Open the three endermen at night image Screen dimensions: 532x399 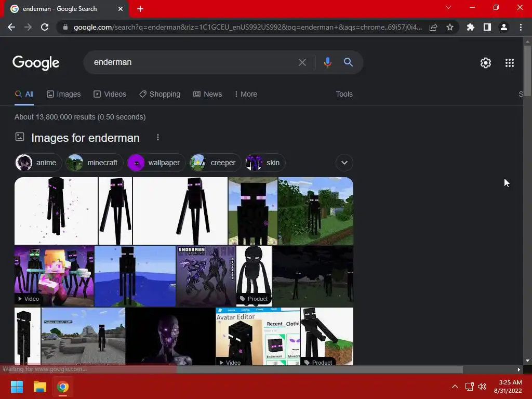pos(313,276)
